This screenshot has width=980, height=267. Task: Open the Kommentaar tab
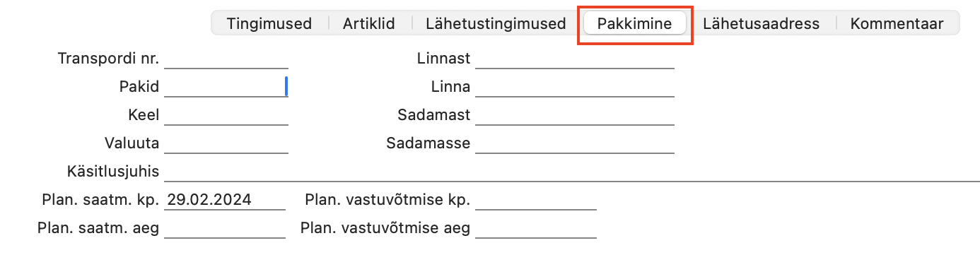[x=897, y=23]
